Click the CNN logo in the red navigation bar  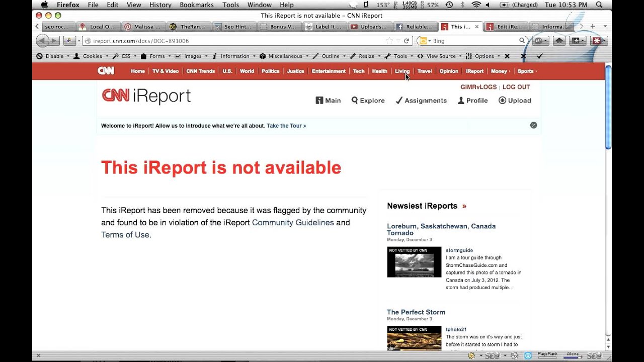point(106,71)
